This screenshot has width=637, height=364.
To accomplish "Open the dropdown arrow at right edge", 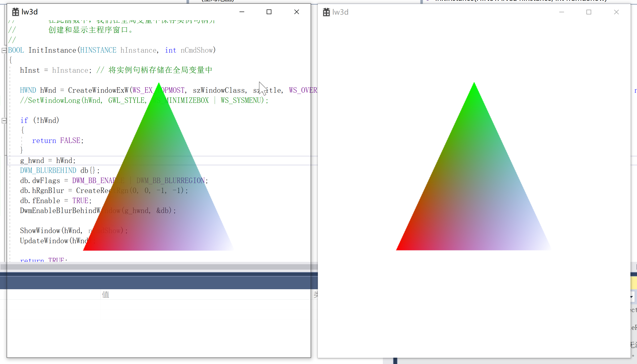I will click(x=632, y=297).
